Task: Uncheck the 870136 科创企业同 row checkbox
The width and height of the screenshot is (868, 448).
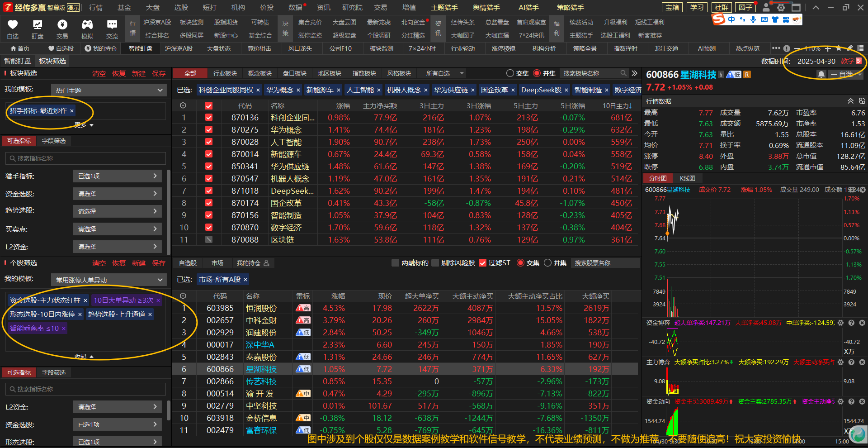Action: (x=209, y=117)
